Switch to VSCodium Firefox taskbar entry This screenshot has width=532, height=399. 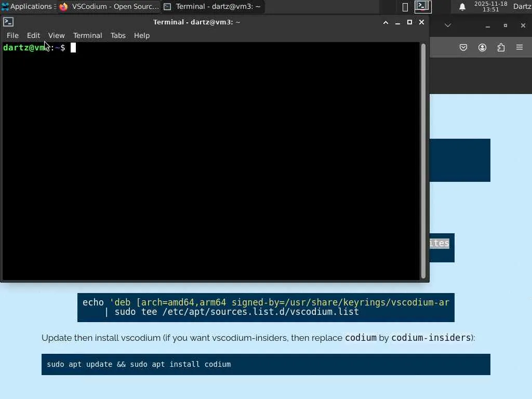point(109,6)
